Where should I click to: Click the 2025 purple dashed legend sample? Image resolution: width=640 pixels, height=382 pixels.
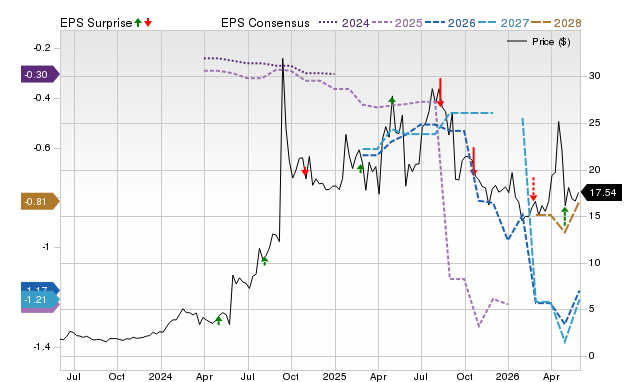(x=382, y=23)
